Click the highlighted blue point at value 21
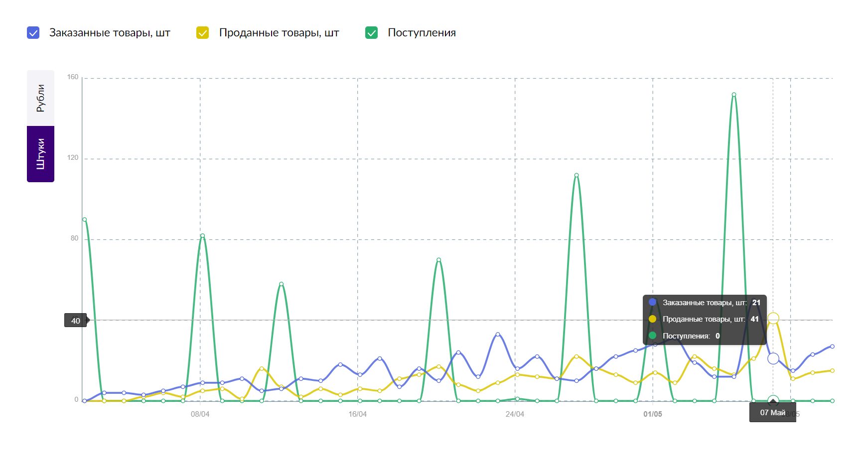The image size is (868, 460). pos(773,358)
